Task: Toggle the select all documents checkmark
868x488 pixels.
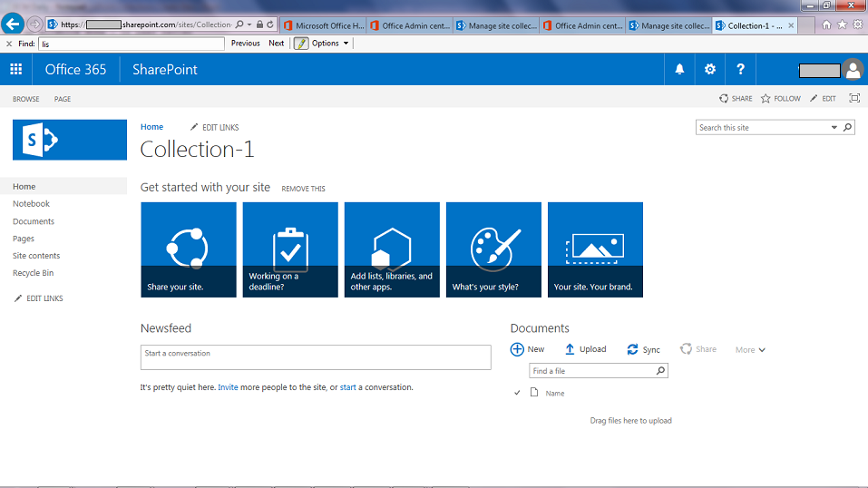Action: click(517, 393)
